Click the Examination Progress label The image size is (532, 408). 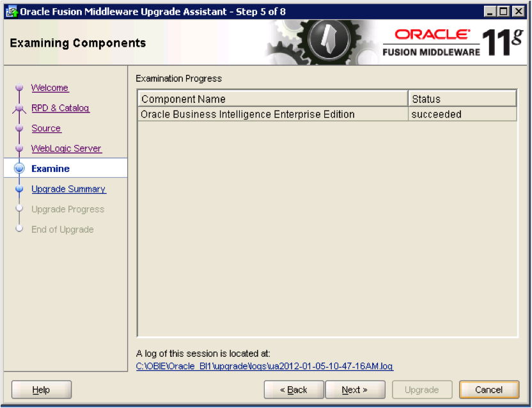[x=179, y=79]
